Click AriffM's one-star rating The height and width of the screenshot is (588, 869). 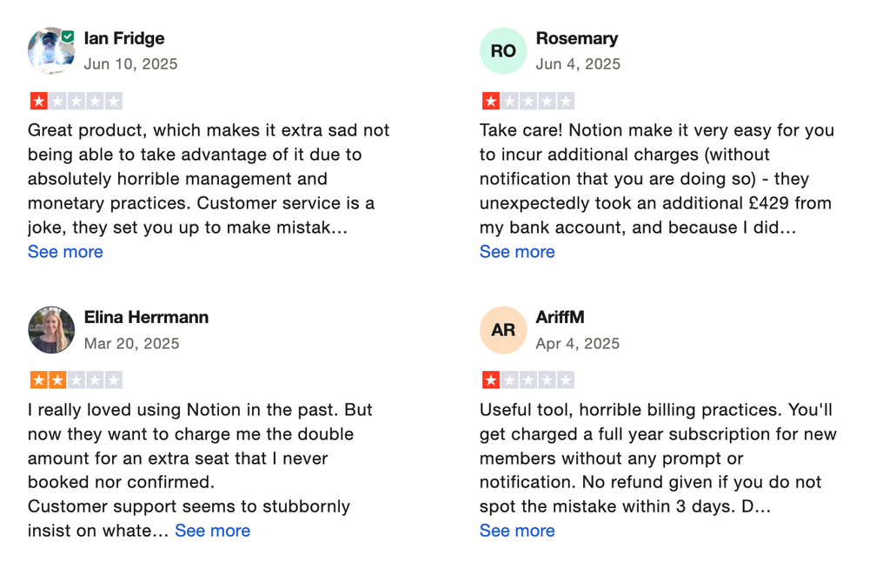tap(527, 380)
